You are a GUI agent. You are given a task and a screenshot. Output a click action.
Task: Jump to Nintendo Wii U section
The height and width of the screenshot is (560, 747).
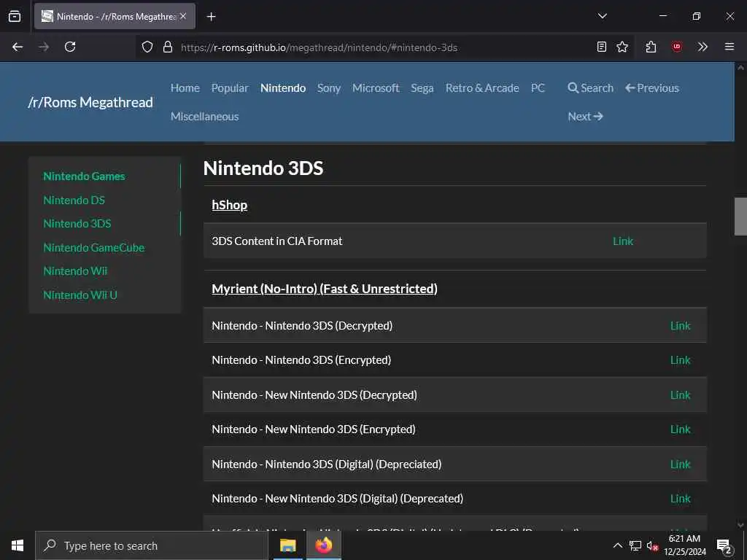pos(80,295)
